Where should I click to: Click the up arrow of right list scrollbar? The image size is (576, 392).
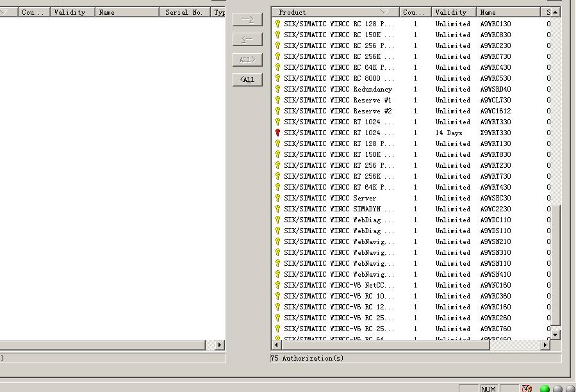pyautogui.click(x=555, y=12)
